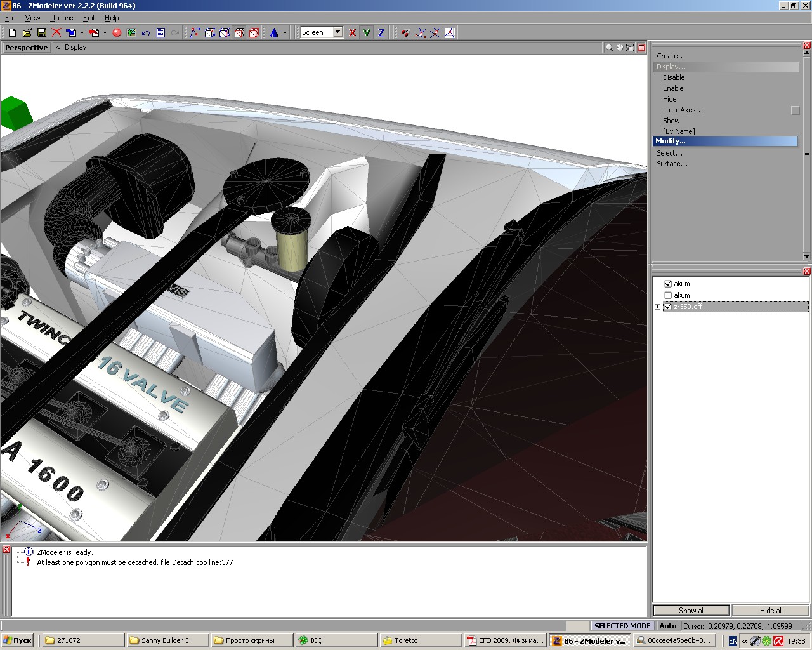Select the Hide display command
This screenshot has height=650, width=812.
click(670, 99)
